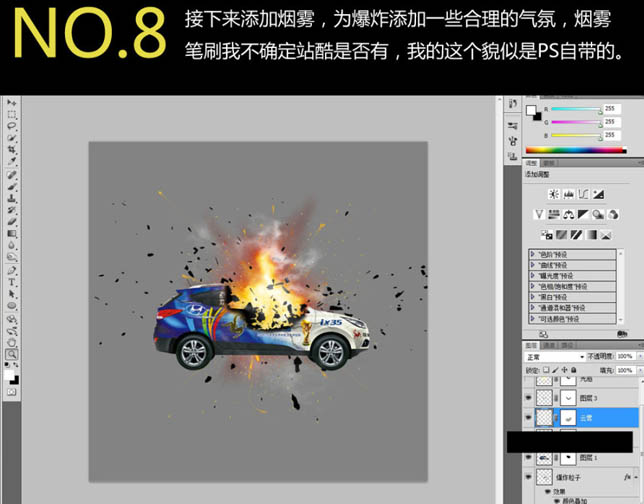This screenshot has height=504, width=644.
Task: Select the Eyedropper tool
Action: pyautogui.click(x=12, y=161)
